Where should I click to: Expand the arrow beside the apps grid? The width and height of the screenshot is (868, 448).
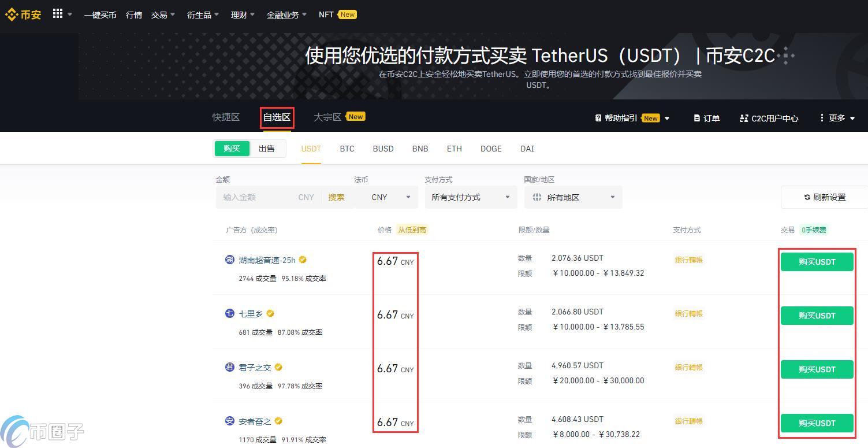(x=70, y=14)
